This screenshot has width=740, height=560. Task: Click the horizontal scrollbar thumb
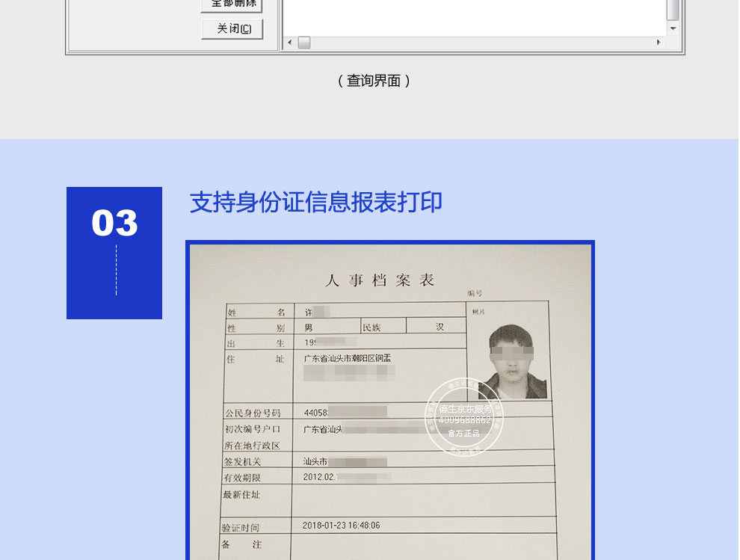(x=303, y=43)
